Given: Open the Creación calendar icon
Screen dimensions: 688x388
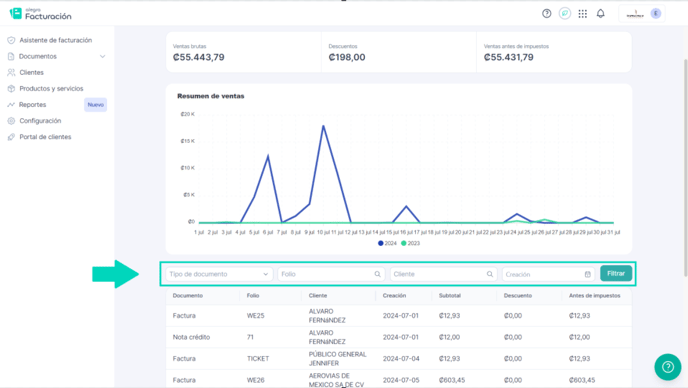Looking at the screenshot, I should pyautogui.click(x=588, y=274).
